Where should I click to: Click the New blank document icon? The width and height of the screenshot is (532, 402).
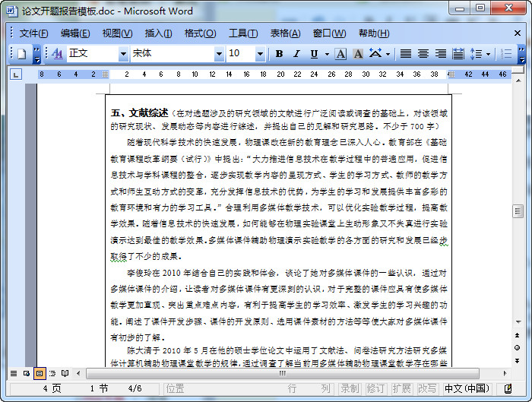click(x=22, y=54)
